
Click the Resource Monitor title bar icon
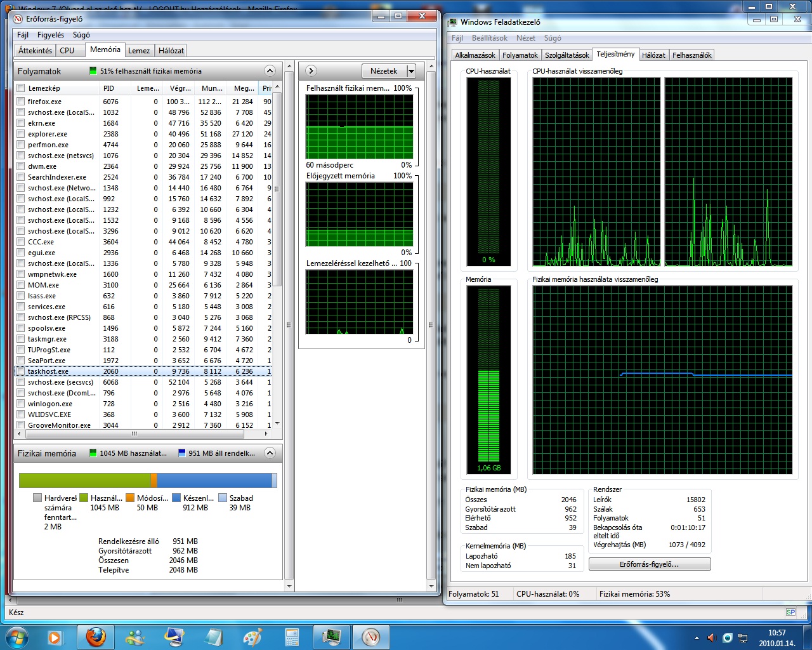[x=18, y=18]
